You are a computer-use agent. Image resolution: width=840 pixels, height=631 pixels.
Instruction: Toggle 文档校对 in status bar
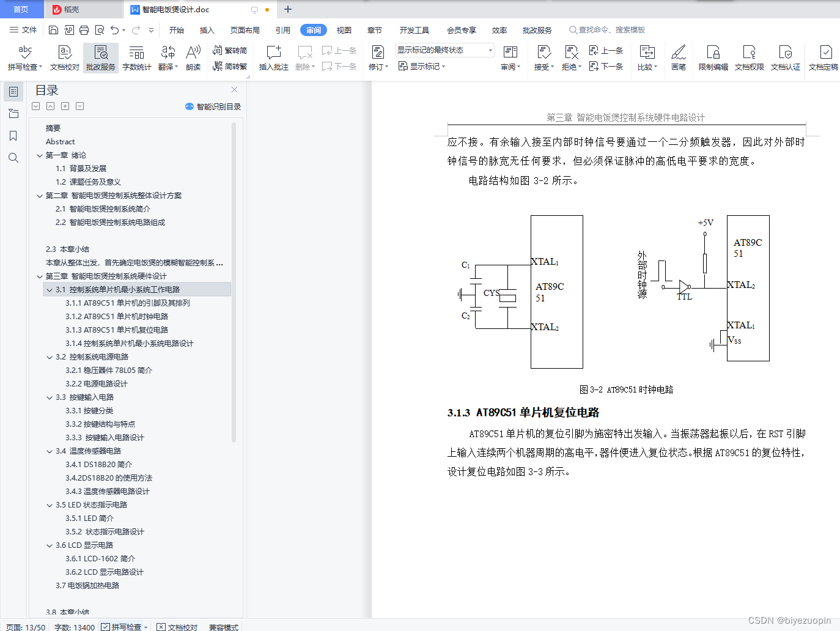coord(177,627)
